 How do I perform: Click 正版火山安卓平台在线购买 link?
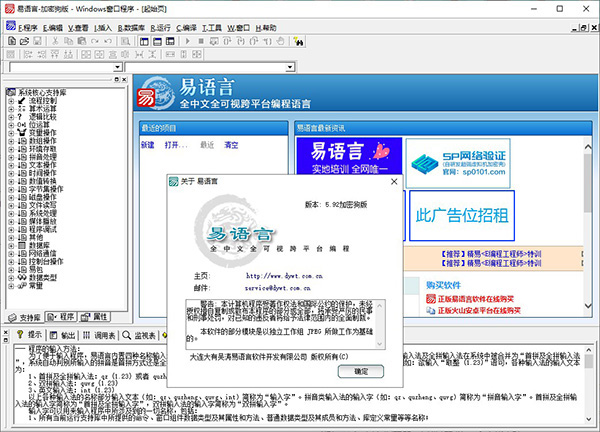click(x=479, y=310)
